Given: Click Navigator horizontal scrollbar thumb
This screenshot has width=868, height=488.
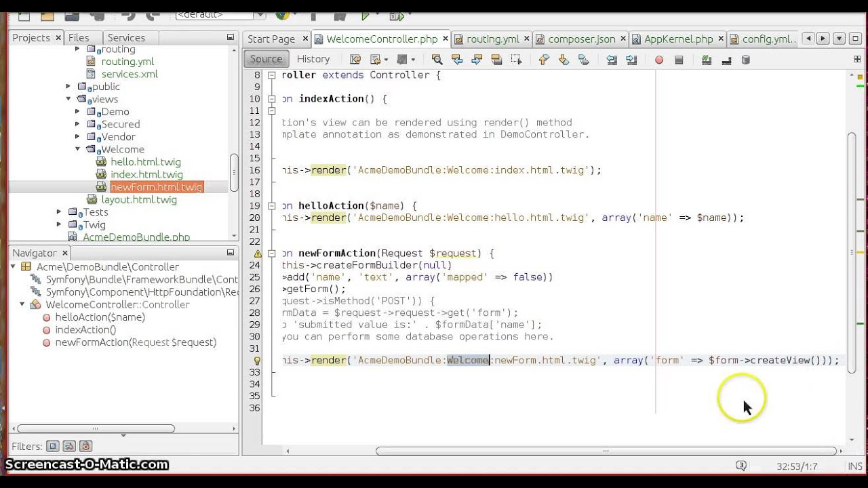Looking at the screenshot, I should [95, 428].
